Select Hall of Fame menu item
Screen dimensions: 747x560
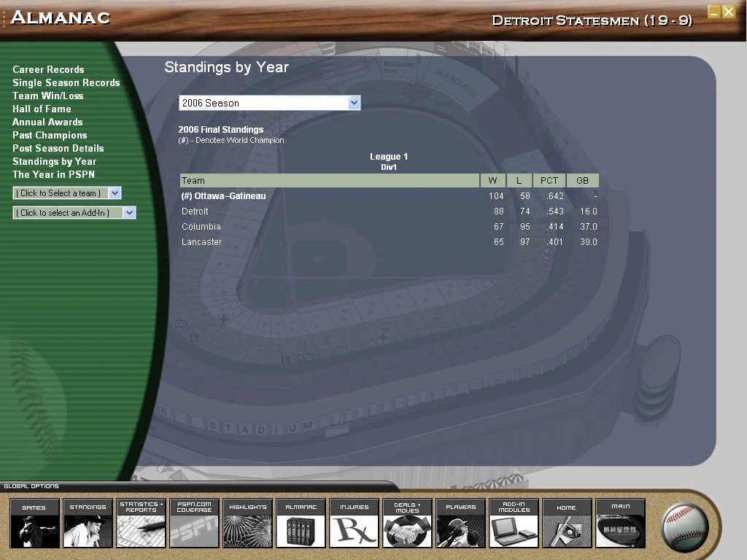42,109
